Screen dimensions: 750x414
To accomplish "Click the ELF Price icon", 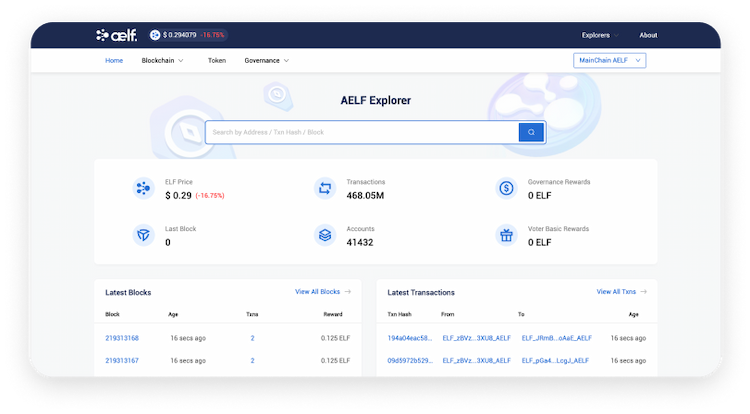I will (x=143, y=188).
